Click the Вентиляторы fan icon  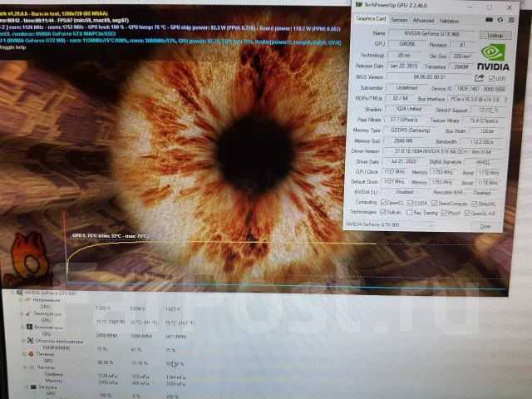30,327
